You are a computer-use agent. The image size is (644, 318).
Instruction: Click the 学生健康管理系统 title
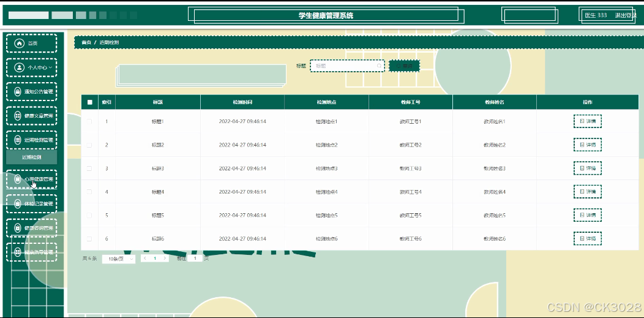(x=326, y=15)
